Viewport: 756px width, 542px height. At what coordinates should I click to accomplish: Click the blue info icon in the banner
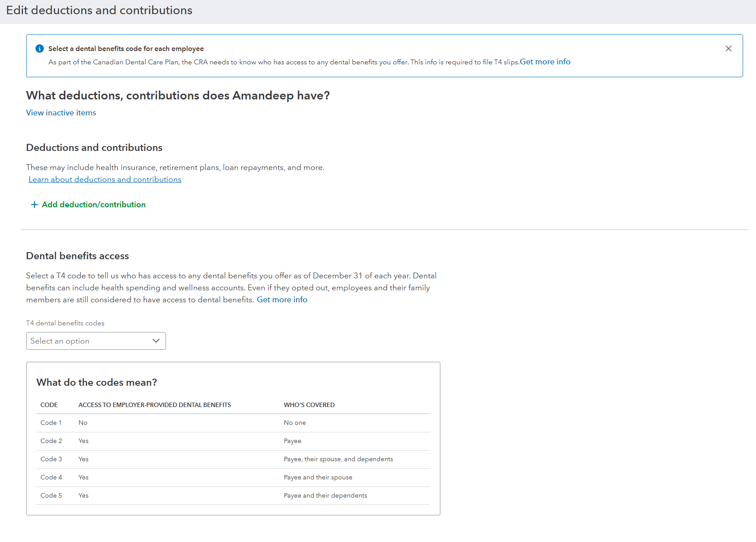point(40,48)
